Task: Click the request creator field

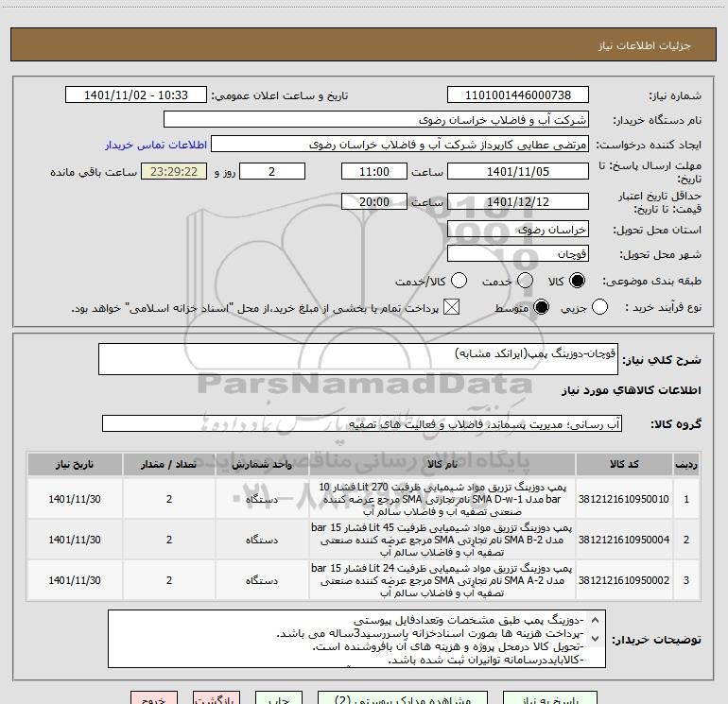Action: click(x=400, y=145)
